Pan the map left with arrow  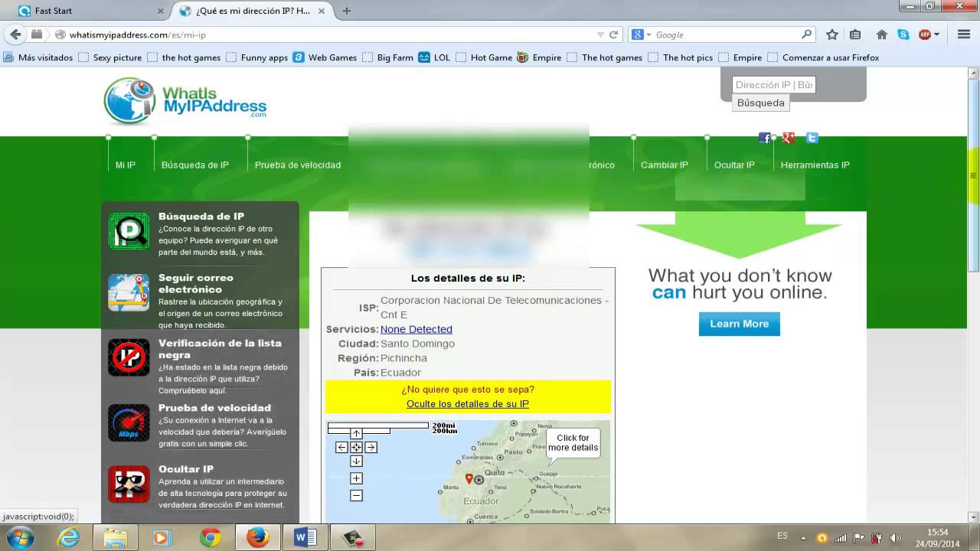tap(341, 447)
